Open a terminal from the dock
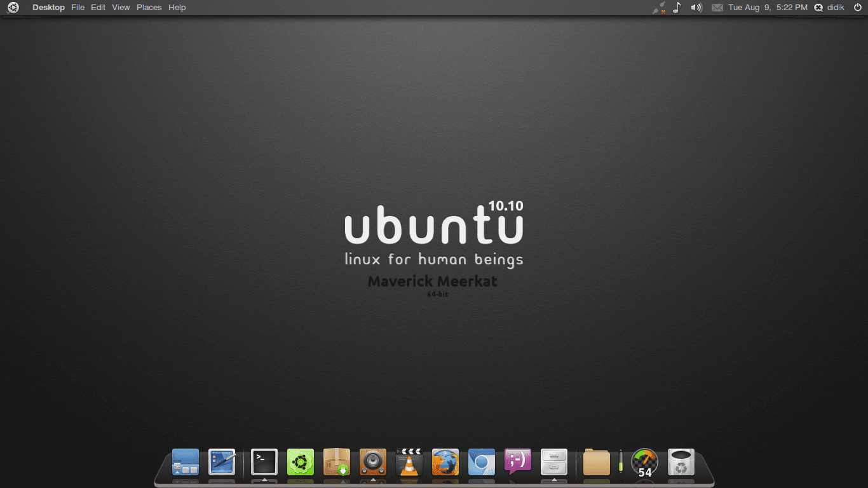This screenshot has width=868, height=488. (x=264, y=463)
